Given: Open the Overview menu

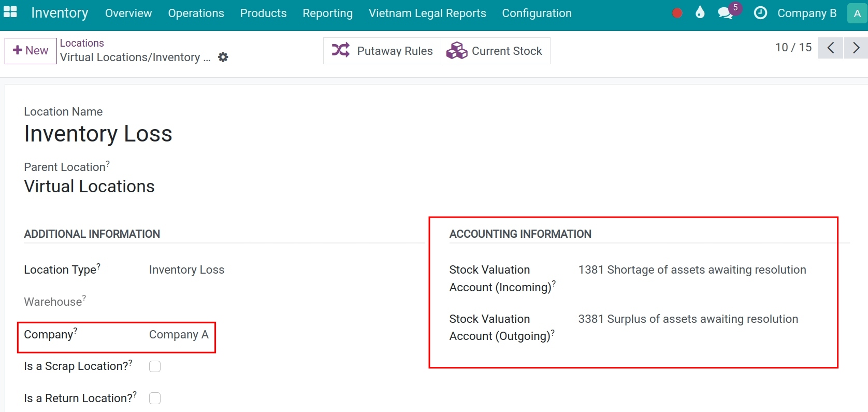Looking at the screenshot, I should click(x=128, y=13).
